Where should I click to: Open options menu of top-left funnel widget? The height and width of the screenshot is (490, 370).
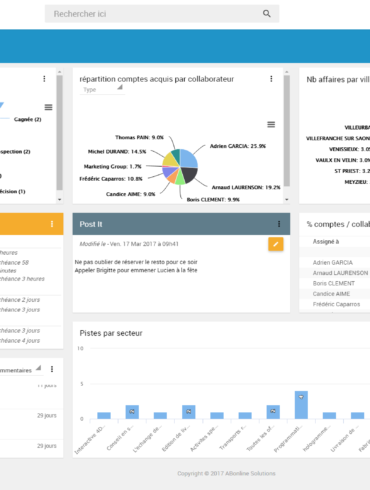tap(44, 79)
